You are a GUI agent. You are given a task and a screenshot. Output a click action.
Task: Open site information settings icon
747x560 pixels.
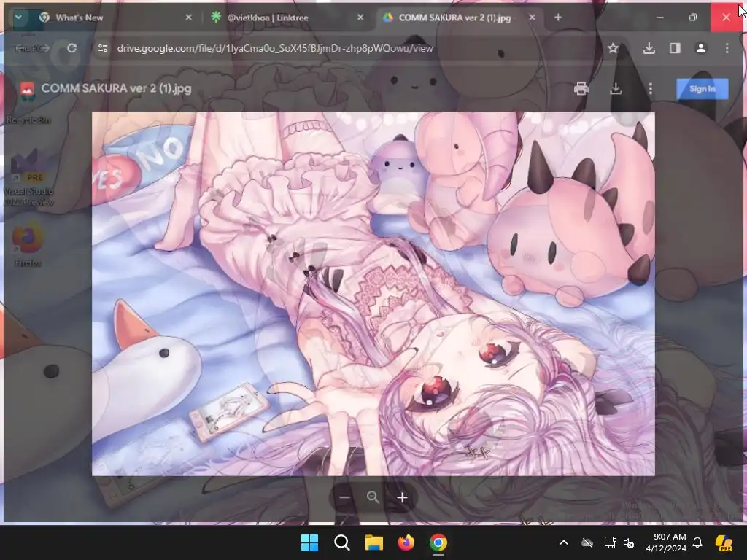(103, 48)
